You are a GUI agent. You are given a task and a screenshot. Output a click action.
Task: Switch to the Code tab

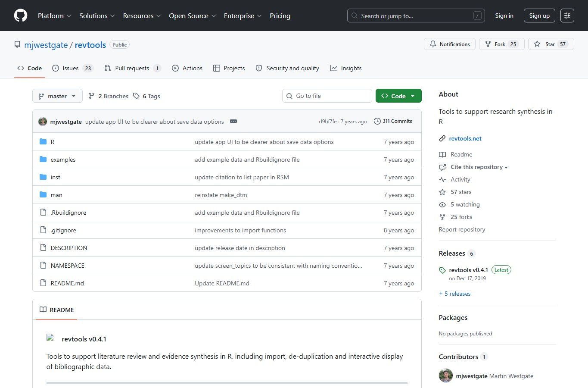pos(29,68)
